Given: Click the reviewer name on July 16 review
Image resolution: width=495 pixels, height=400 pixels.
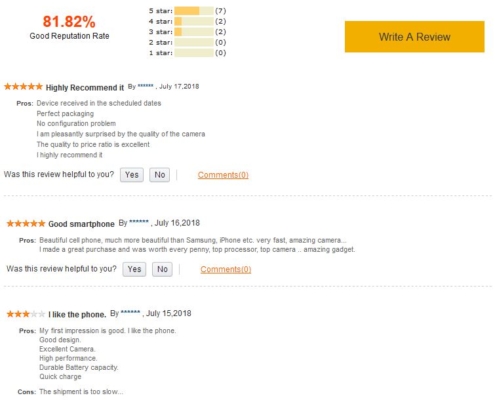Looking at the screenshot, I should point(139,222).
